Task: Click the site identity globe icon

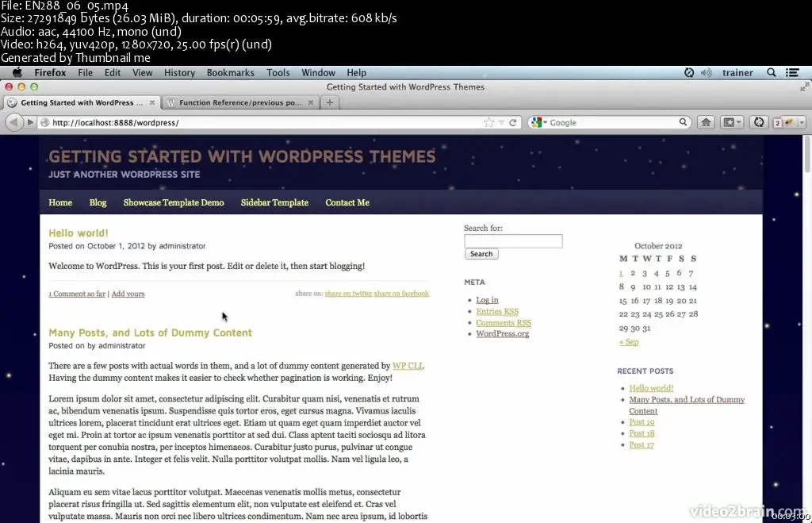Action: click(45, 122)
